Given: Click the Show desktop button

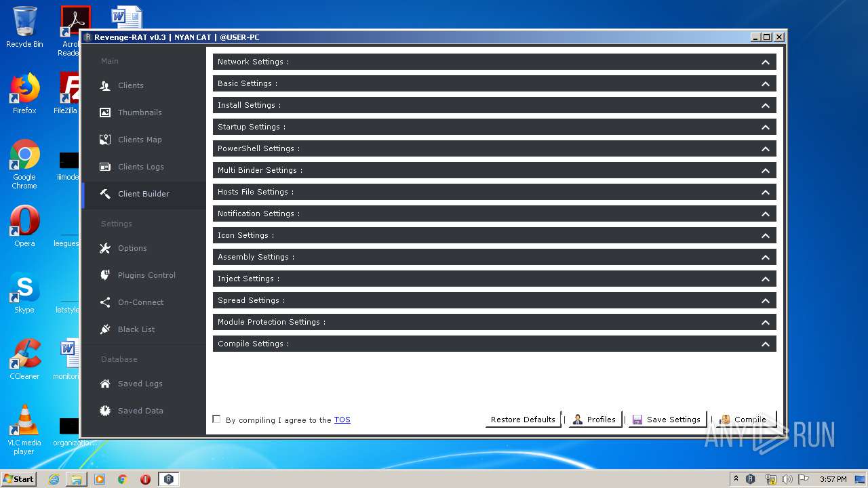Looking at the screenshot, I should 861,479.
